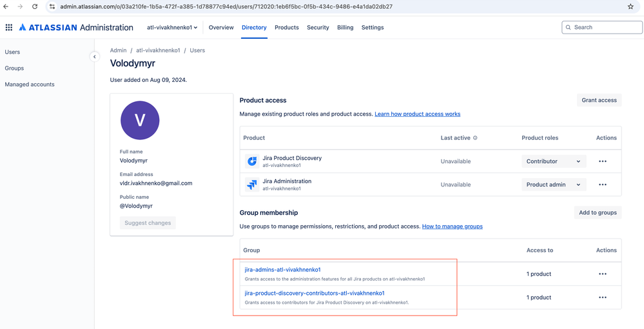644x329 pixels.
Task: Open actions for jira-product-discovery-contributors group
Action: pos(603,297)
